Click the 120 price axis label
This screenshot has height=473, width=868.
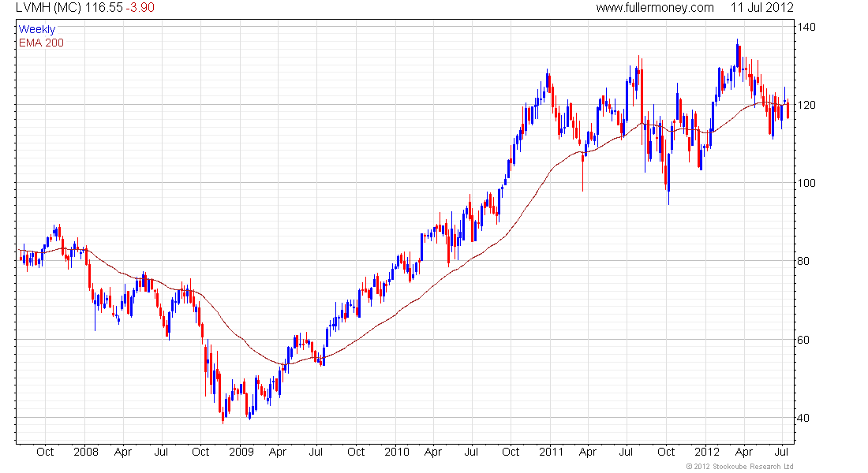click(806, 105)
